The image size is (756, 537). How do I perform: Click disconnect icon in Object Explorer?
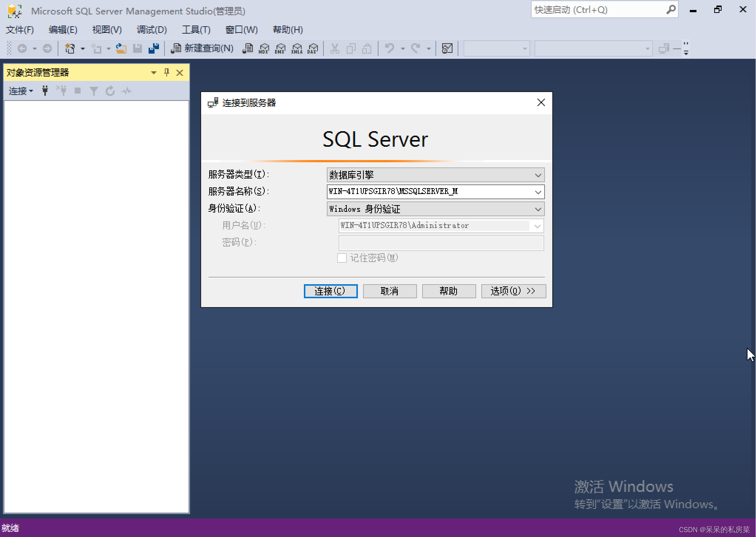pyautogui.click(x=61, y=91)
